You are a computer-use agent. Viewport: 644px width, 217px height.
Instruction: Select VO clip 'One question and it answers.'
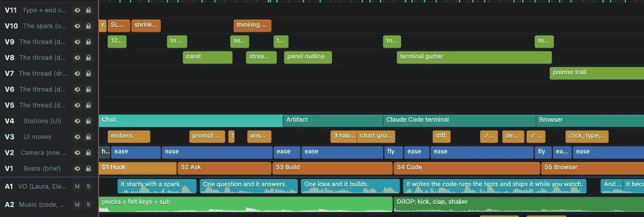click(x=249, y=186)
